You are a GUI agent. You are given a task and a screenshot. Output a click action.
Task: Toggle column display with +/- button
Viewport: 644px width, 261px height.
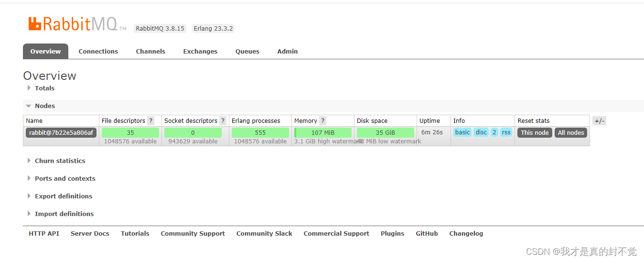pyautogui.click(x=600, y=121)
